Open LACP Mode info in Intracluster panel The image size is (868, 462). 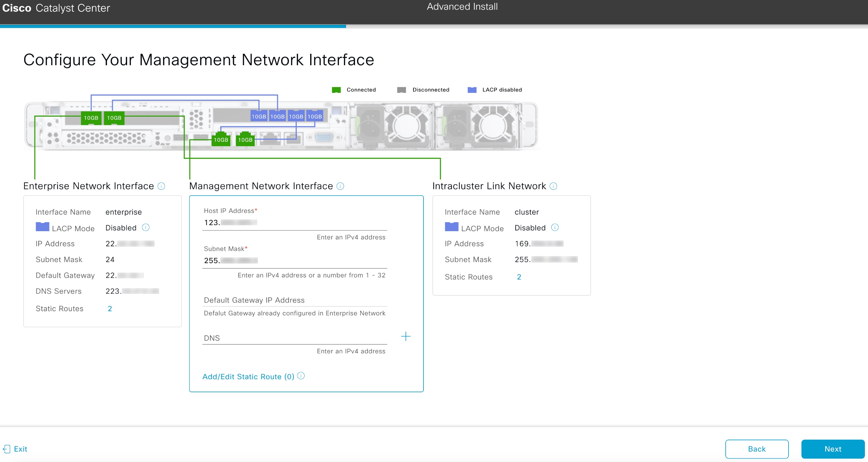[555, 227]
